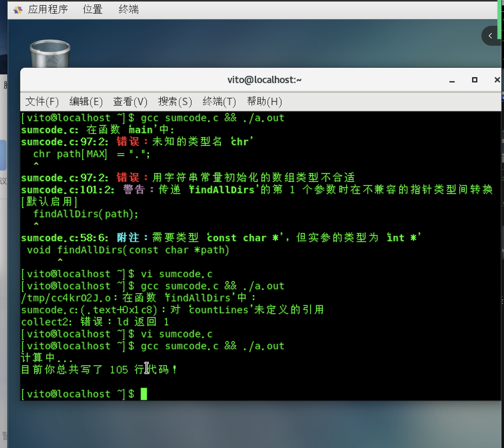
Task: Open the 帮助(H) menu
Action: tap(264, 102)
